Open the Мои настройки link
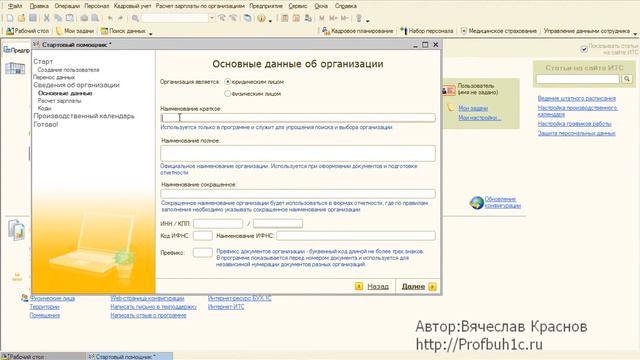640x360 pixels. click(x=480, y=118)
